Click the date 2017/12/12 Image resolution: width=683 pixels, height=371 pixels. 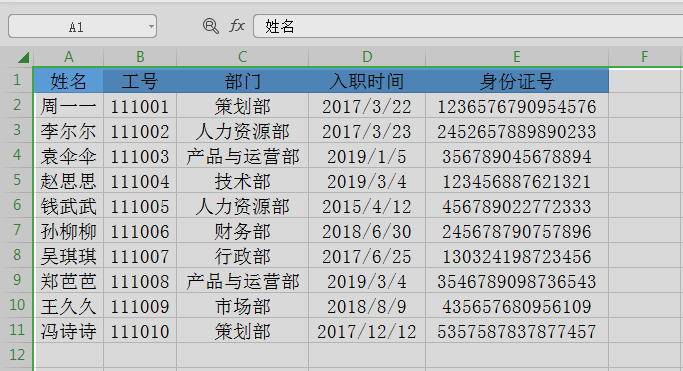click(x=367, y=331)
